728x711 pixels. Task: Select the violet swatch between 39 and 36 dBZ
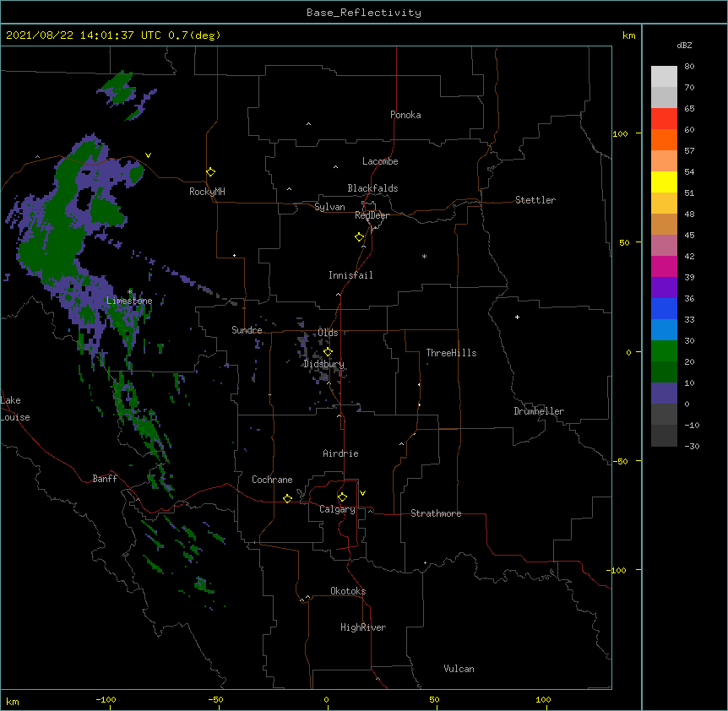click(664, 288)
